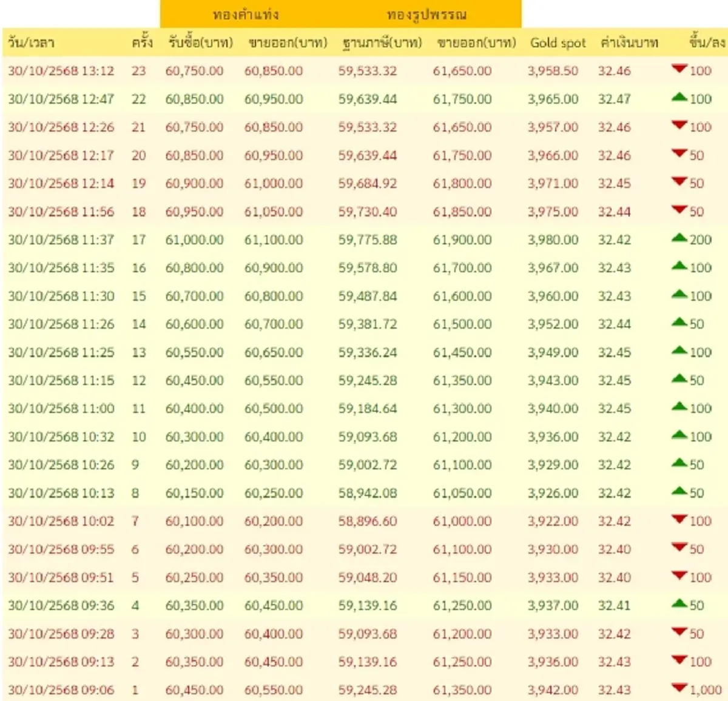Click the red down arrow in row 23
This screenshot has width=728, height=701.
[x=679, y=69]
